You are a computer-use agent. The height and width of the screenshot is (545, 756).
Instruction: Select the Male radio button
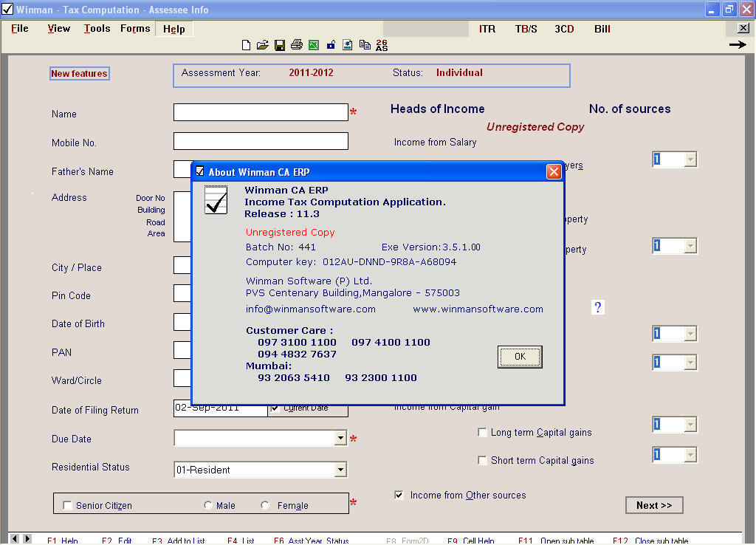(x=208, y=506)
